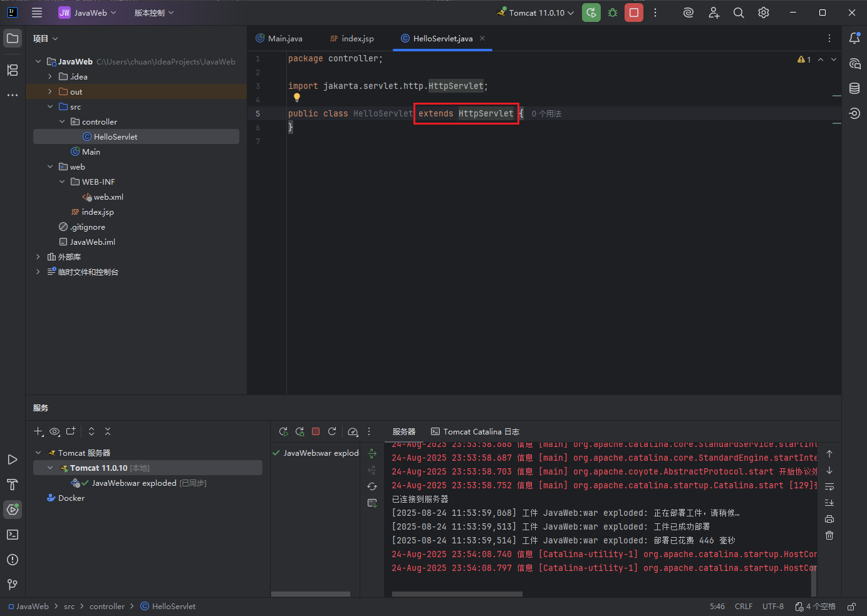Click the Rerun Tomcat button in the top toolbar
Screen dimensions: 867x616
pos(591,13)
